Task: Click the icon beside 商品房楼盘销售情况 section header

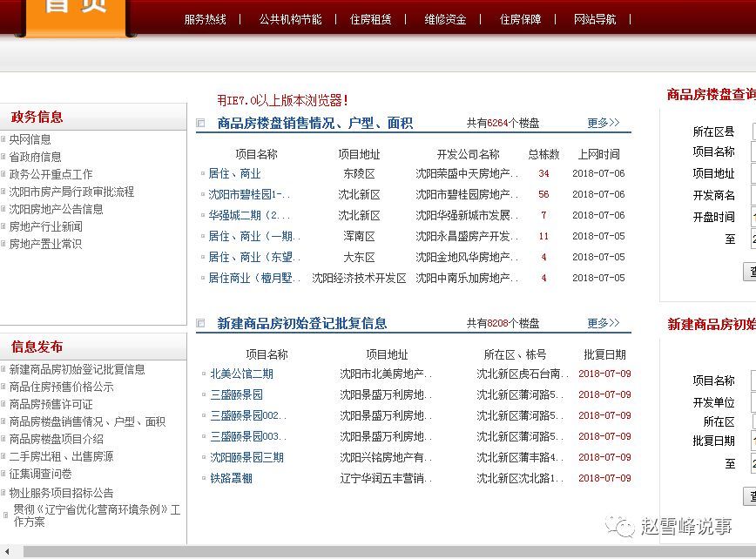Action: (x=202, y=123)
